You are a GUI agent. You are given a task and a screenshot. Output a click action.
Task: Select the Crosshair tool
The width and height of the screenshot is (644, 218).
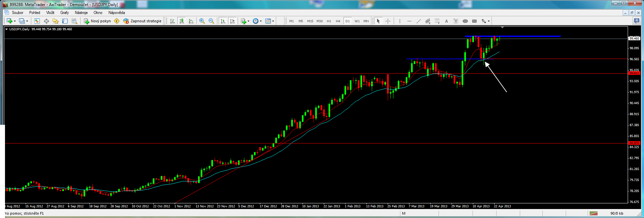pyautogui.click(x=388, y=21)
